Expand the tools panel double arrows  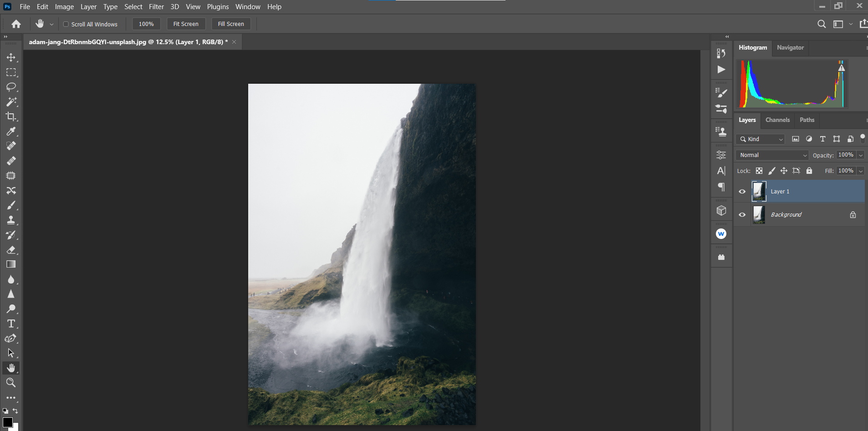tap(5, 37)
